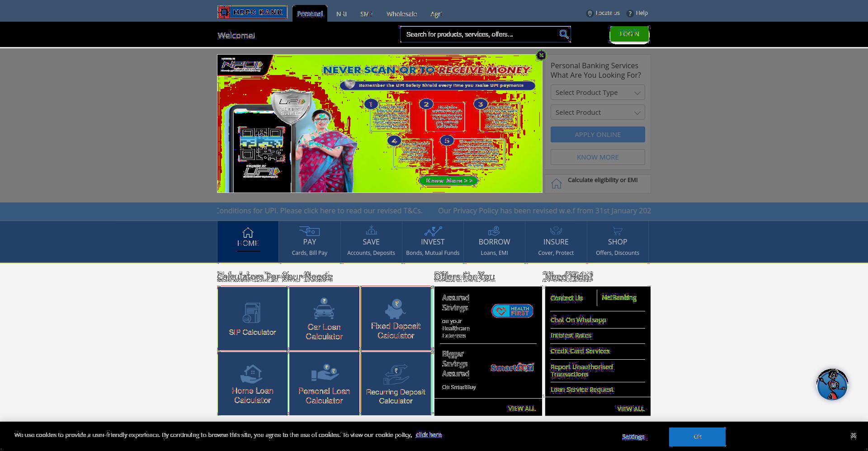This screenshot has height=451, width=868.
Task: Click the APPLY ONLINE button
Action: [x=598, y=135]
